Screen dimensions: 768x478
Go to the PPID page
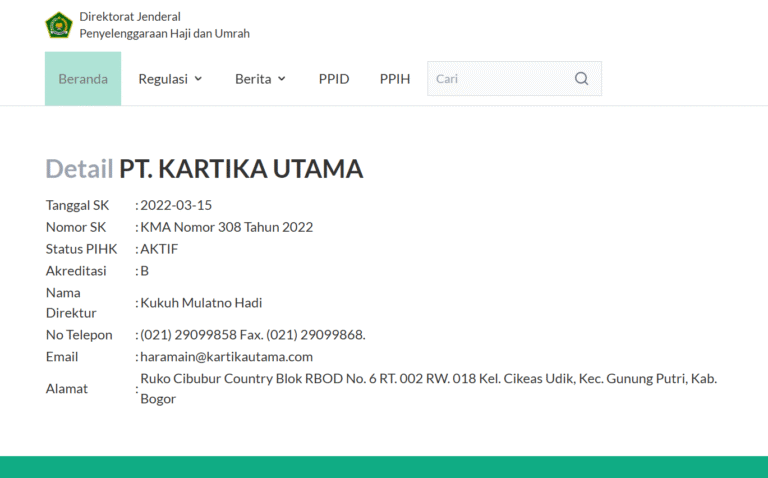point(334,79)
